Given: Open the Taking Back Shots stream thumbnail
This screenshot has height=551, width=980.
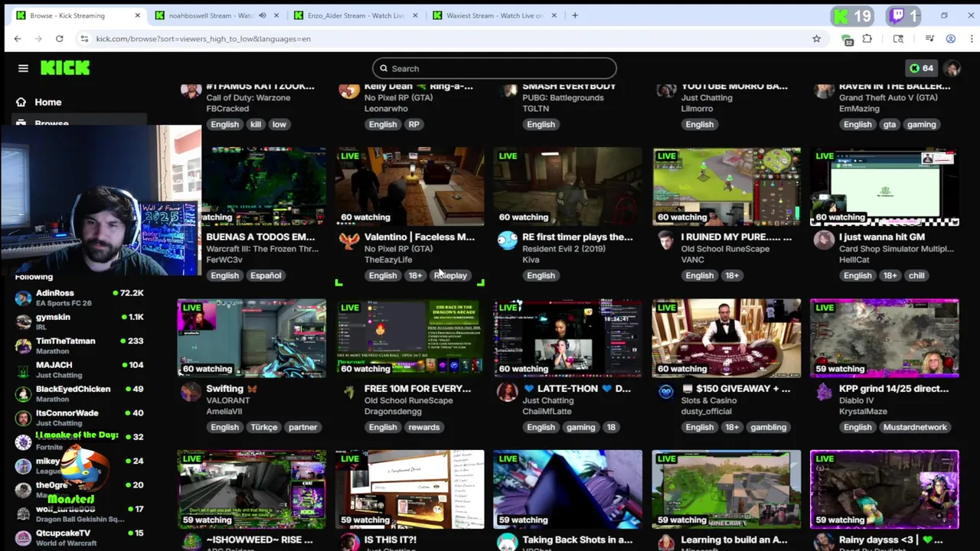Looking at the screenshot, I should tap(568, 490).
